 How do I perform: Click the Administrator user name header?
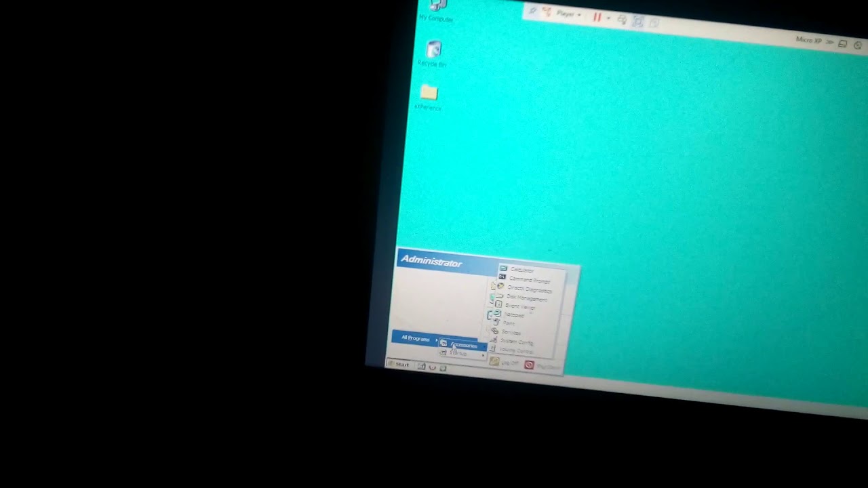431,261
